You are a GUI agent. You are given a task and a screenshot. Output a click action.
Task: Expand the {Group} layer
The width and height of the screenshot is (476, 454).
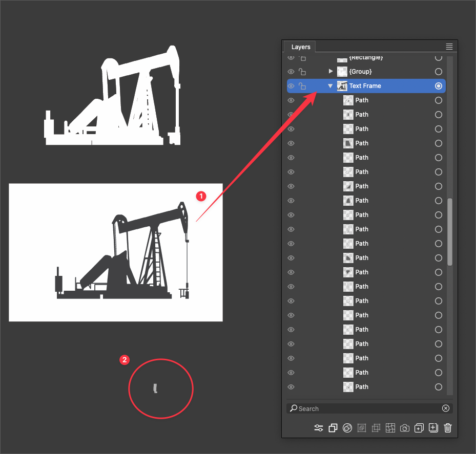[x=330, y=72]
